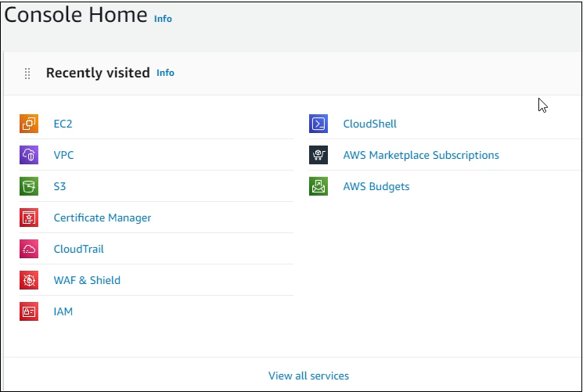Open the S3 service link
This screenshot has width=583, height=392.
coord(59,186)
